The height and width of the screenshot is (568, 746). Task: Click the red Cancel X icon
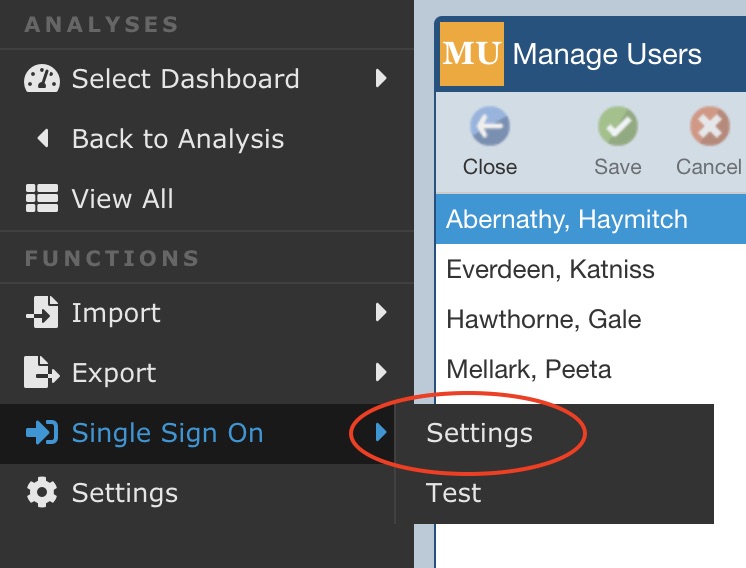(709, 126)
